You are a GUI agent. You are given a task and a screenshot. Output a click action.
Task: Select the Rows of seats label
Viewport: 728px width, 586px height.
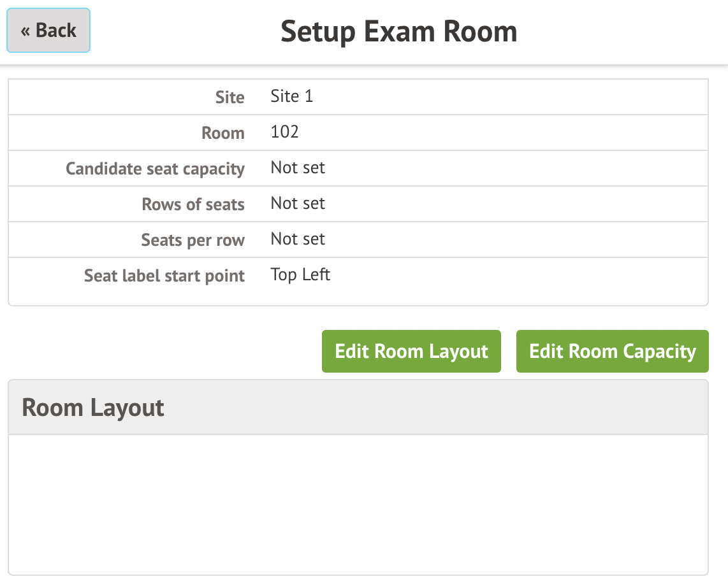point(193,204)
